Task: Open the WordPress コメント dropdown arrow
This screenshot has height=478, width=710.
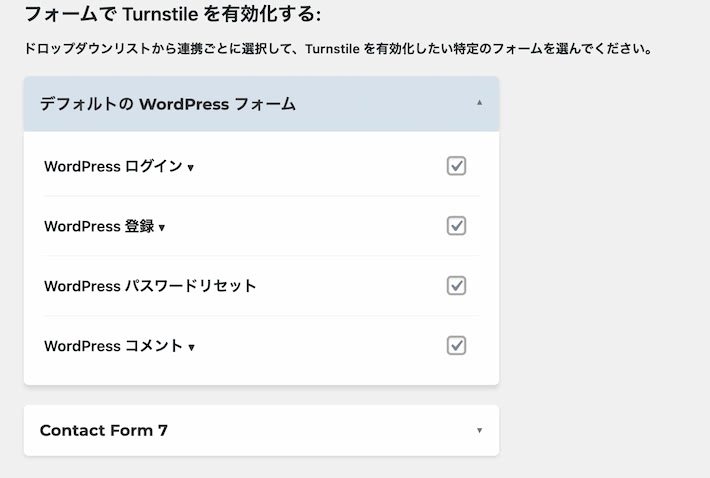Action: point(191,347)
